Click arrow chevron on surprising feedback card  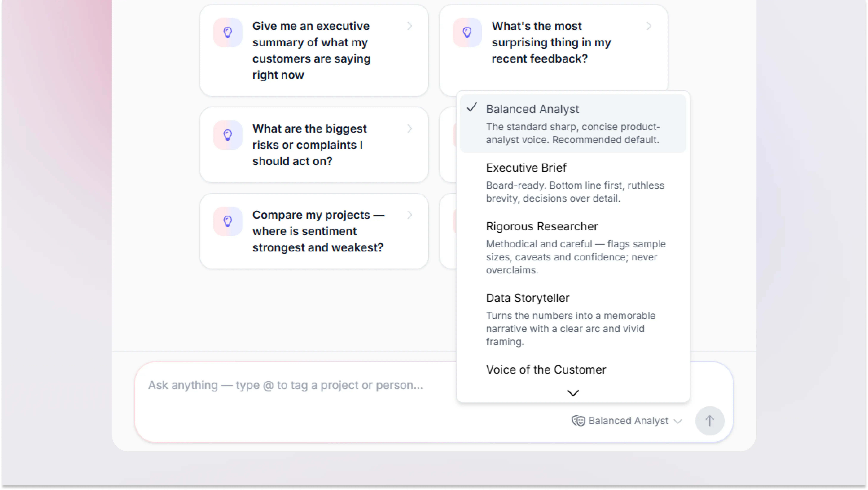tap(649, 26)
